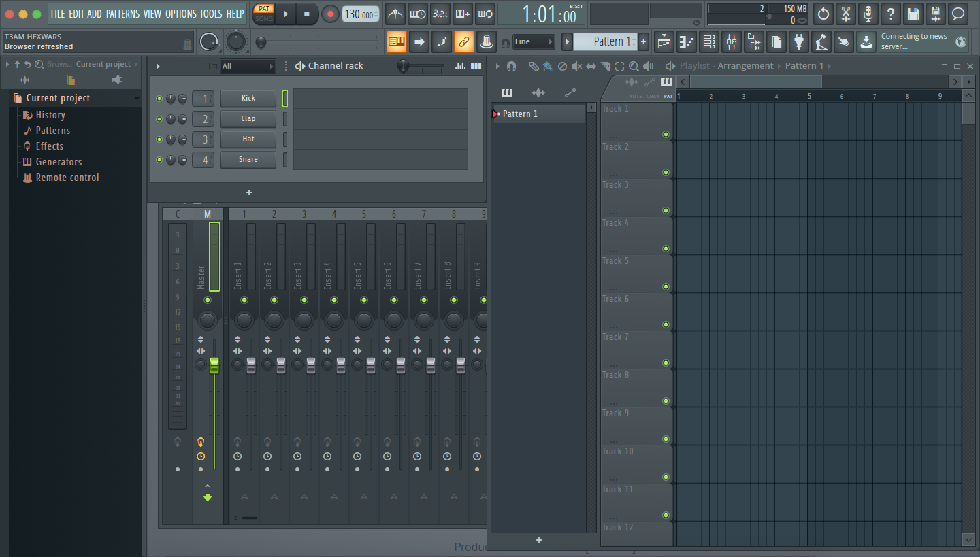Open the PATTERNS menu
Viewport: 980px width, 557px height.
pyautogui.click(x=122, y=14)
